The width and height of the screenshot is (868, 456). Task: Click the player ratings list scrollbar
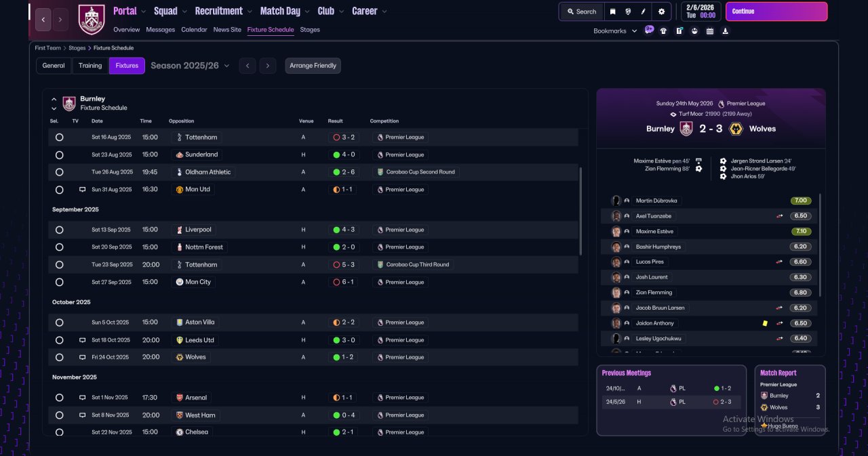821,245
